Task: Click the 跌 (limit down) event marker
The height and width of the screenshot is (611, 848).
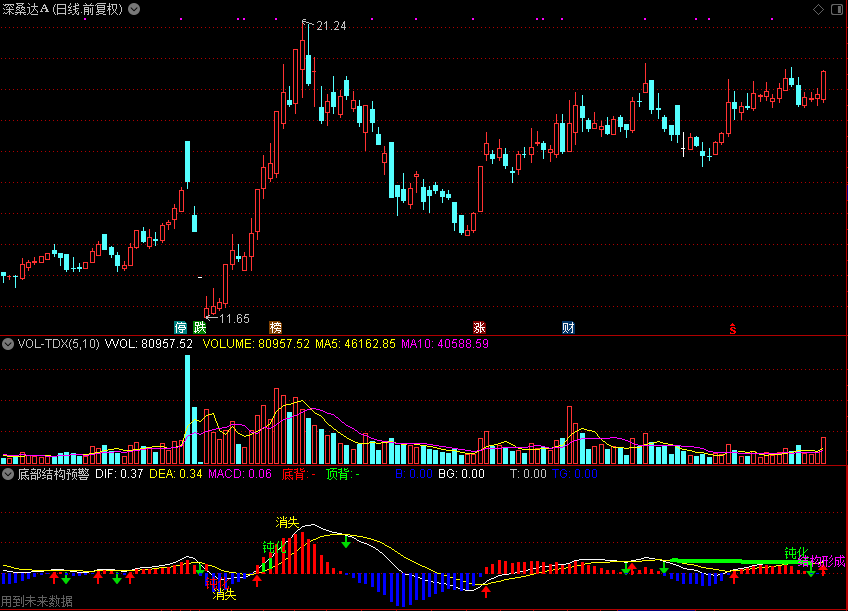Action: tap(200, 327)
